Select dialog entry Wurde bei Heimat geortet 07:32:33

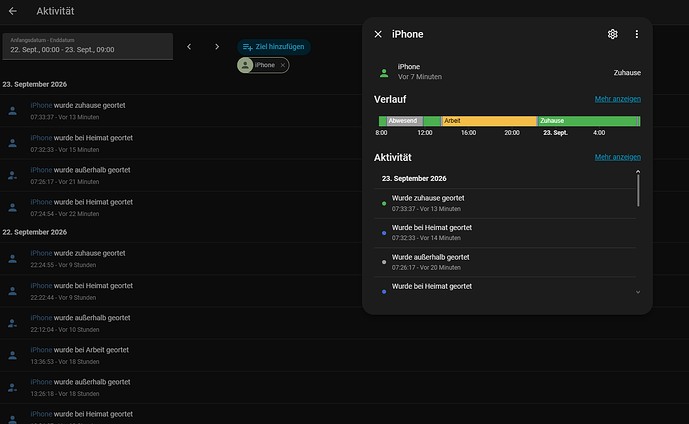(x=505, y=233)
